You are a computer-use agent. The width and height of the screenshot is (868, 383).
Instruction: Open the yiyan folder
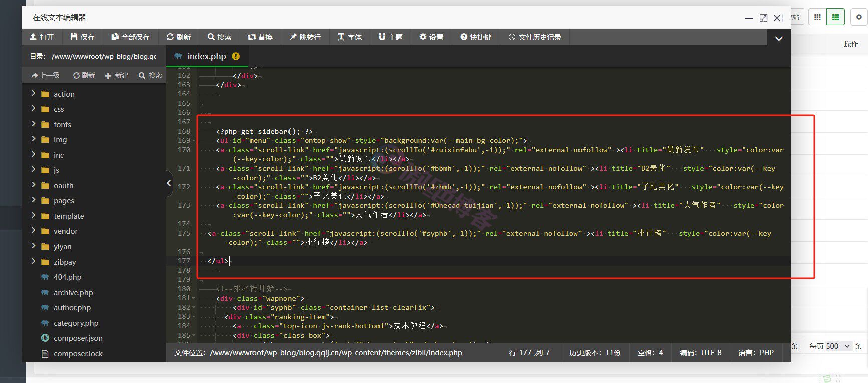click(63, 246)
